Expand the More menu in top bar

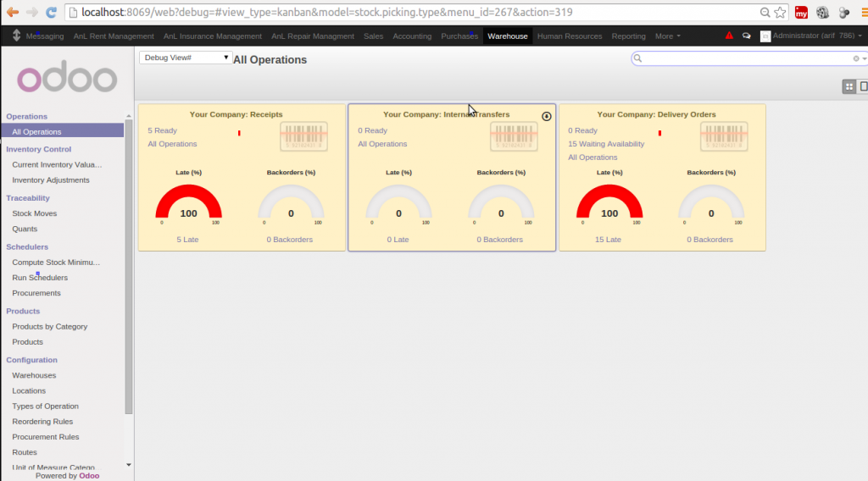(668, 36)
